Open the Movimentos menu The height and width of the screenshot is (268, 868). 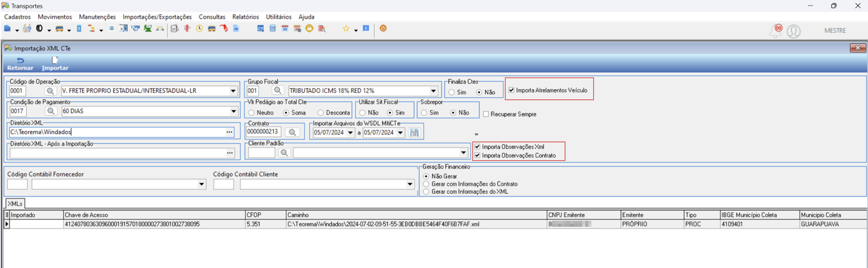point(55,17)
